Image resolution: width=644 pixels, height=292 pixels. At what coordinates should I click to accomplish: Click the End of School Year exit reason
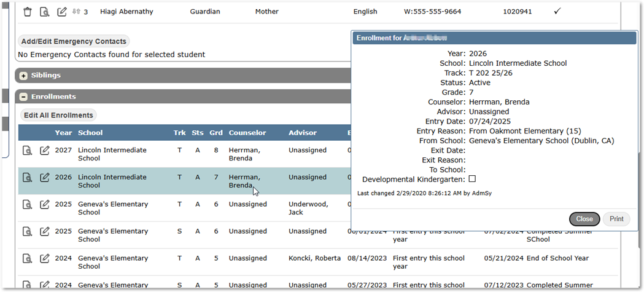point(557,258)
